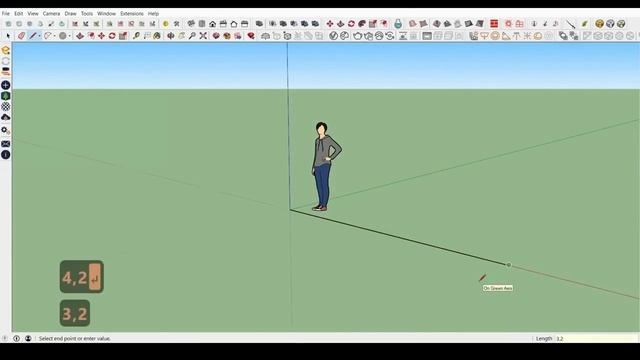Viewport: 640px width, 360px height.
Task: Open the 3D Warehouse toolbar icon
Action: coord(216,36)
